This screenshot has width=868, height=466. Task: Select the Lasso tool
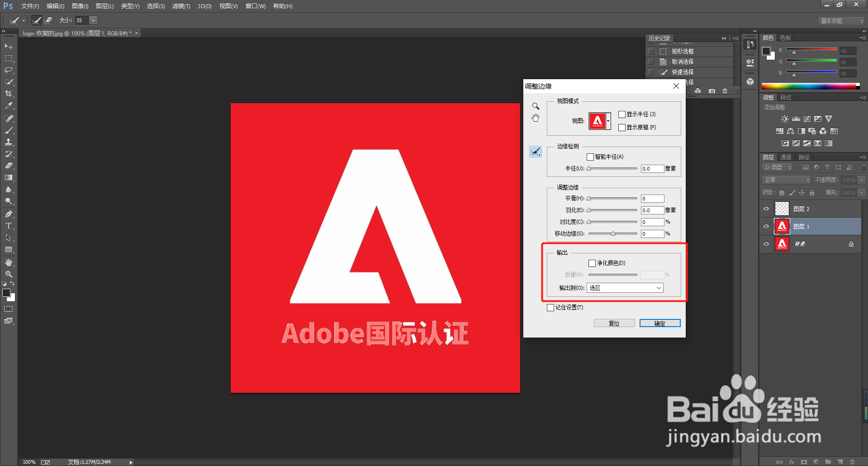click(x=9, y=70)
